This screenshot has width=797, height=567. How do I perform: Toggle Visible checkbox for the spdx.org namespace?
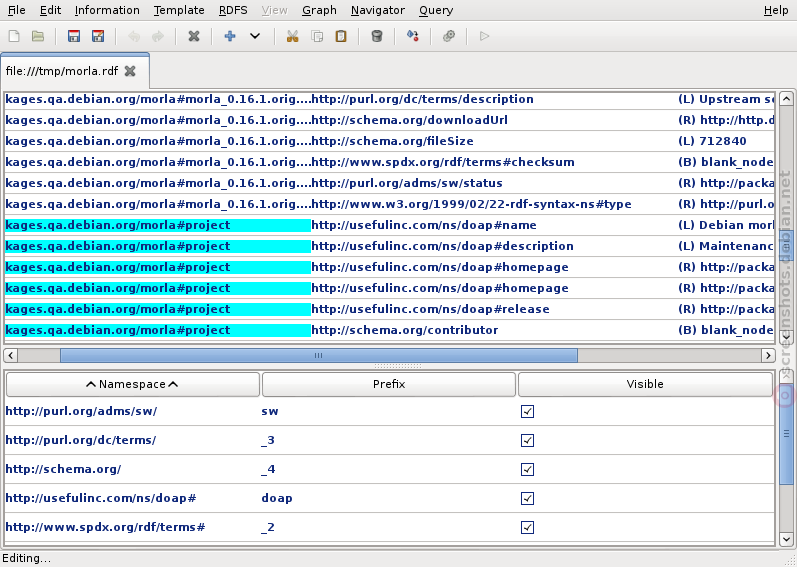point(528,527)
